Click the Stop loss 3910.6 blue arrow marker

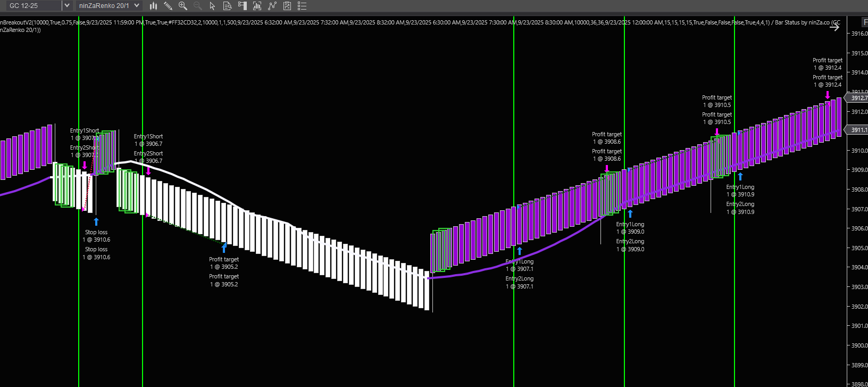pos(96,221)
